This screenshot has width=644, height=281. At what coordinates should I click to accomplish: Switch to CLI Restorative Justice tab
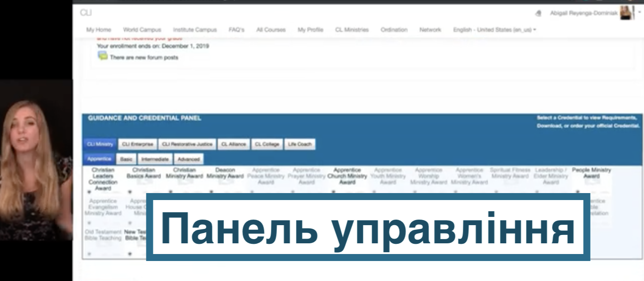[187, 144]
